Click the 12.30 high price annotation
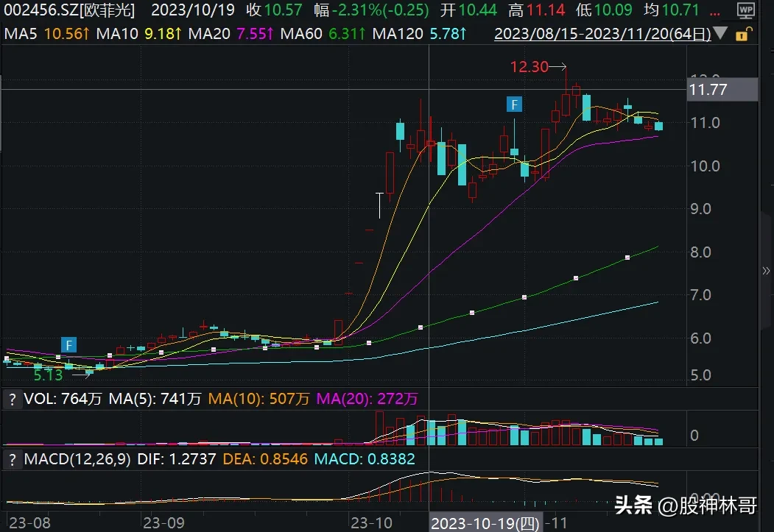Viewport: 774px width, 532px height. (x=530, y=66)
